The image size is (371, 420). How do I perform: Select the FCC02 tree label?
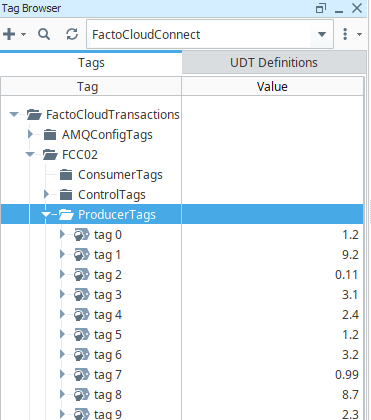(80, 155)
